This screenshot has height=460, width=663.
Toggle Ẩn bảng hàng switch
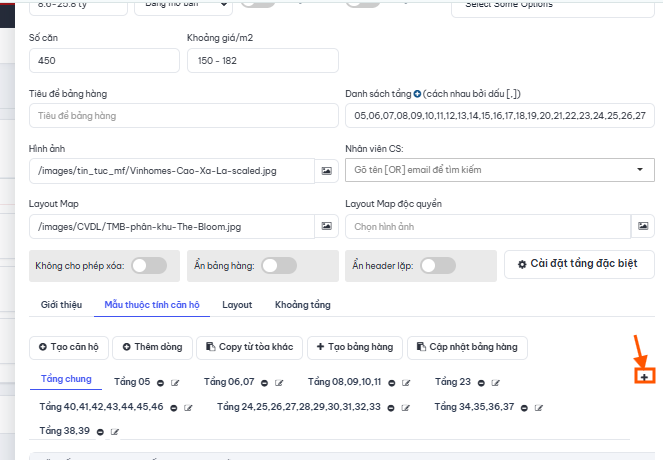279,266
